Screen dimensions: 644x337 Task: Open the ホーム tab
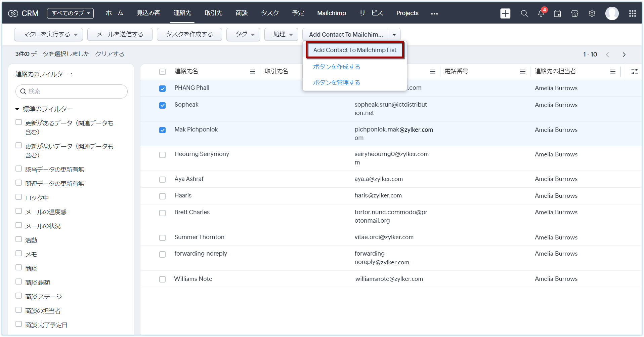tap(114, 13)
